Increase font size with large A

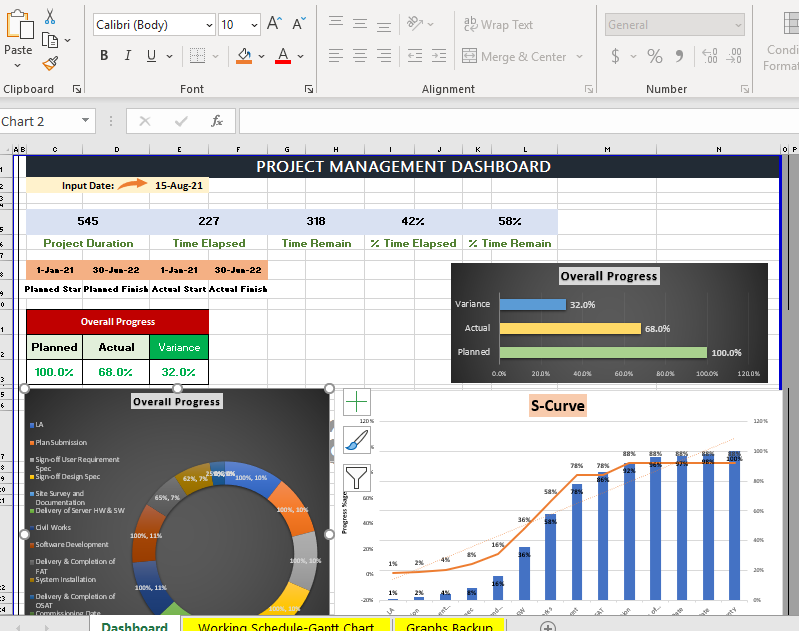click(x=274, y=23)
